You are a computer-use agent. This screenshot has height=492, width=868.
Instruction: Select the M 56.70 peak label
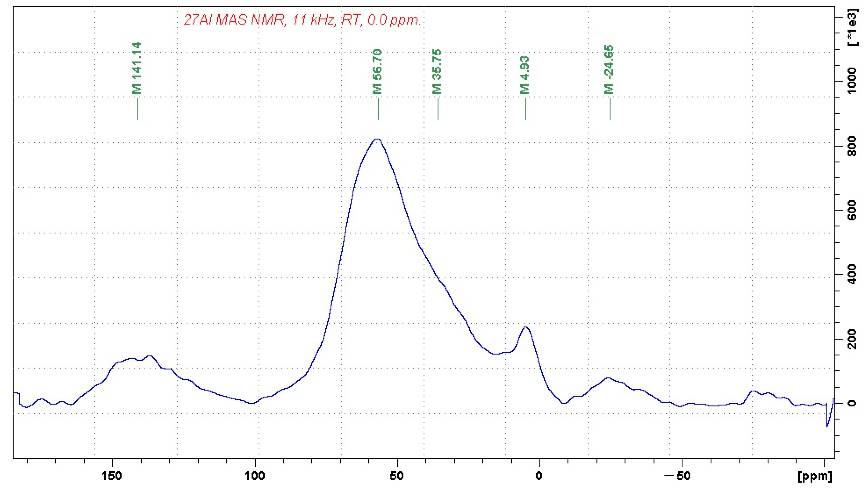point(377,72)
